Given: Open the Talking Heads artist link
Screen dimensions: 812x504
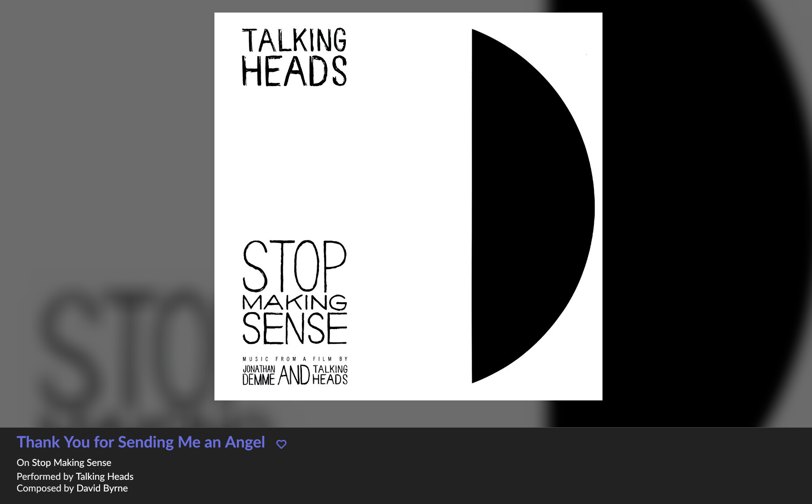Looking at the screenshot, I should click(105, 476).
